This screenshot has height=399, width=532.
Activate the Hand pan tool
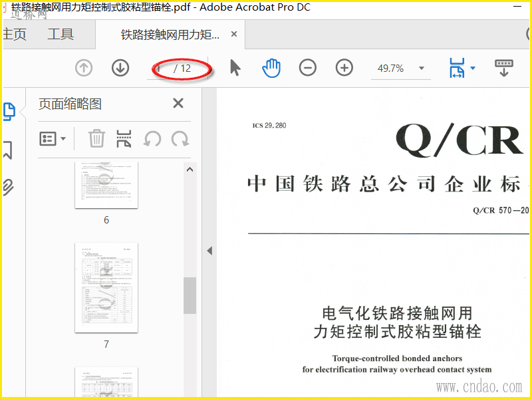[271, 68]
